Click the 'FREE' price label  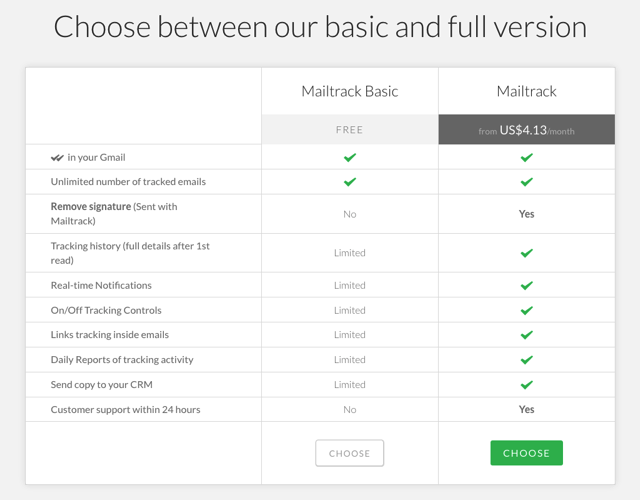[350, 130]
